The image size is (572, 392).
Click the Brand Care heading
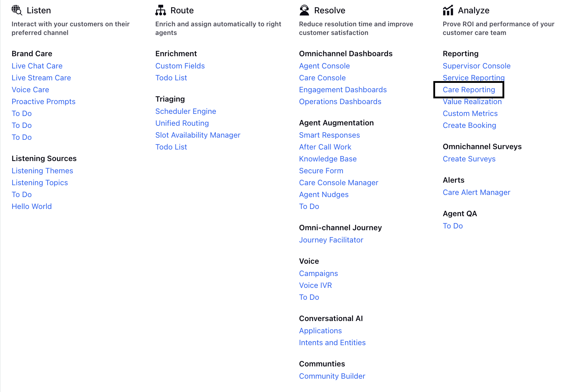click(x=32, y=54)
